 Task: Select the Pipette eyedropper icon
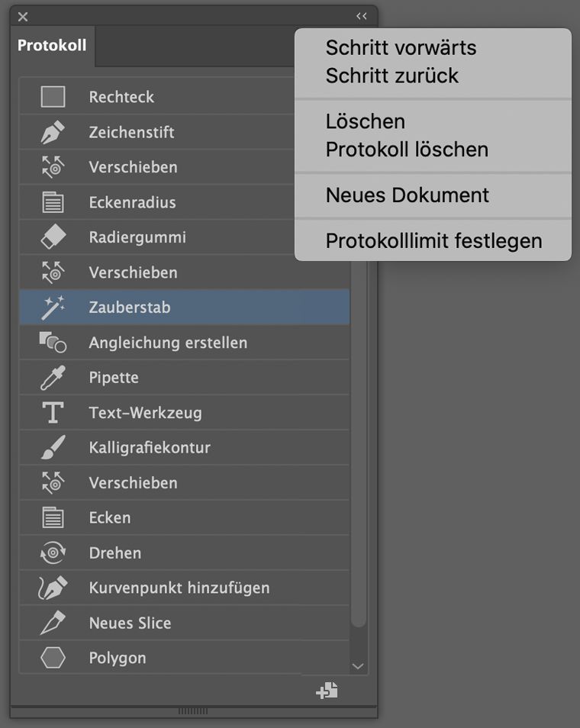click(x=53, y=377)
